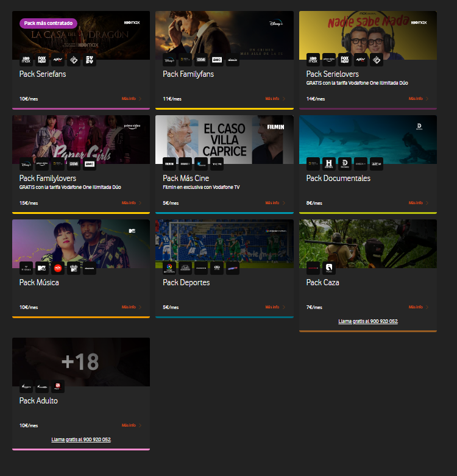Image resolution: width=457 pixels, height=476 pixels.
Task: Click shark documentary banner image
Action: click(x=368, y=140)
